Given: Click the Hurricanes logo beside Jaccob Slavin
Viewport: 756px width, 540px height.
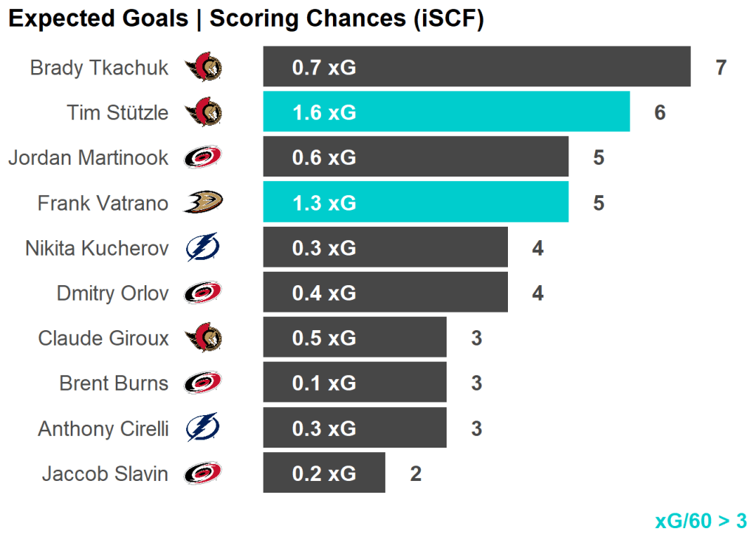Looking at the screenshot, I should coord(203,474).
